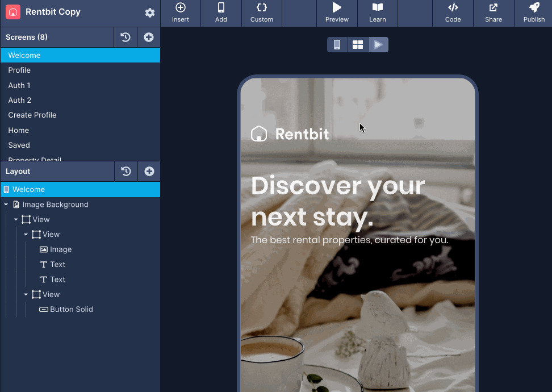Select the Image layer

61,249
